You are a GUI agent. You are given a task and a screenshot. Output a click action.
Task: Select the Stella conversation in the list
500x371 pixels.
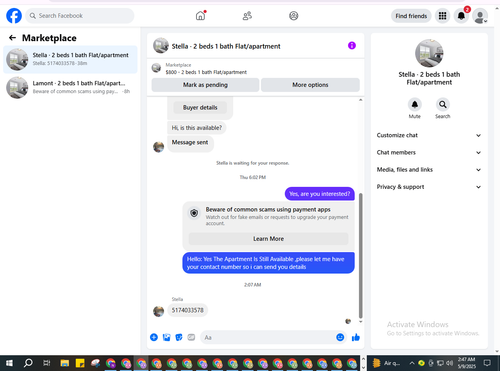(x=70, y=59)
